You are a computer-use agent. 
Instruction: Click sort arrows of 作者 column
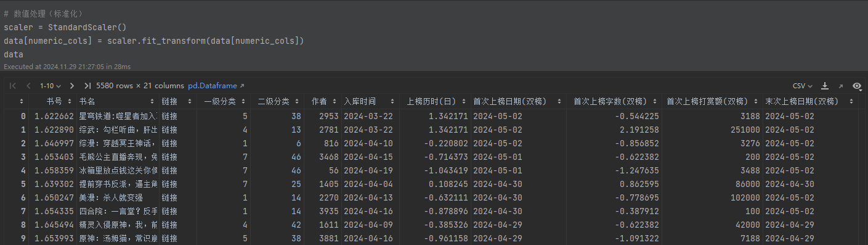tap(335, 101)
